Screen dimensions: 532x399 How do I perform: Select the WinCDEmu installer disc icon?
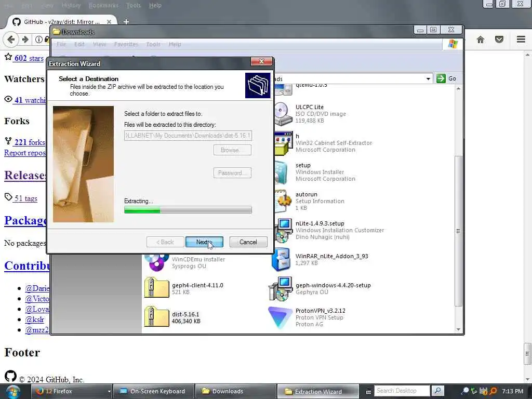[x=156, y=263]
